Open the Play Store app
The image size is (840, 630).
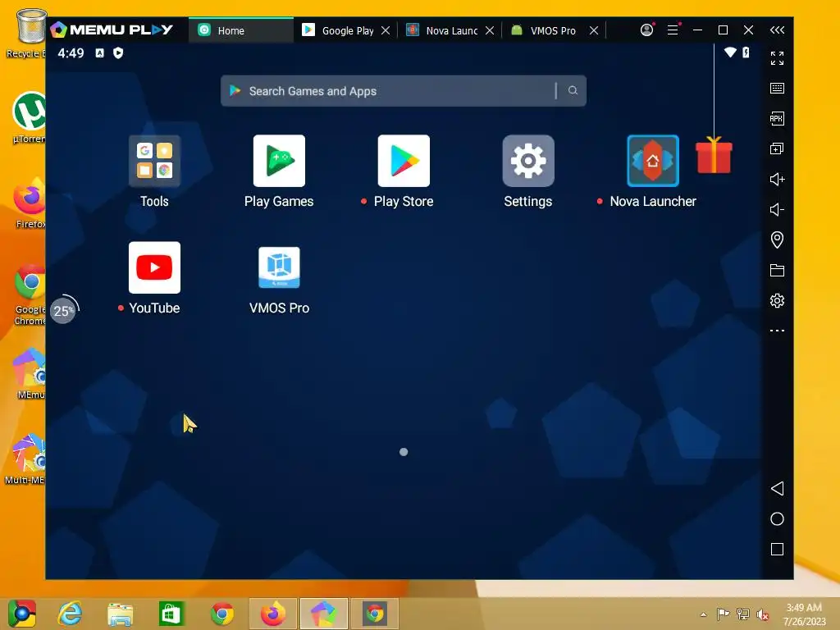[x=404, y=161]
